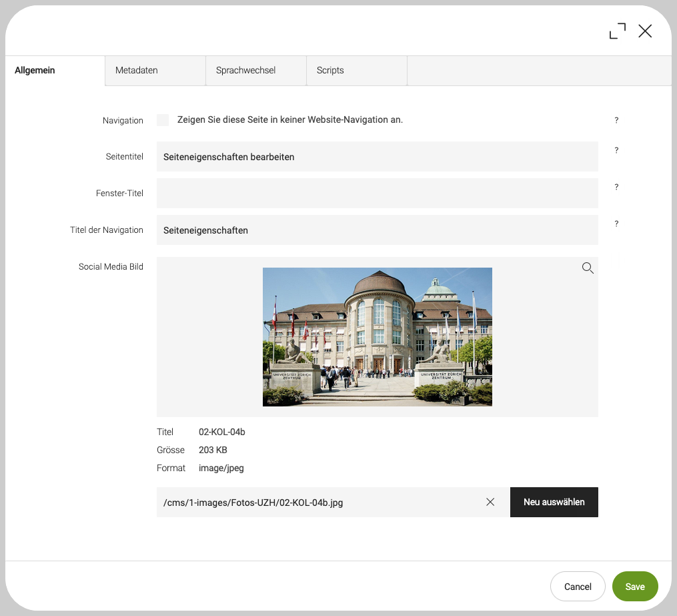Click the magnifier icon on image preview
Image resolution: width=677 pixels, height=616 pixels.
tap(588, 268)
